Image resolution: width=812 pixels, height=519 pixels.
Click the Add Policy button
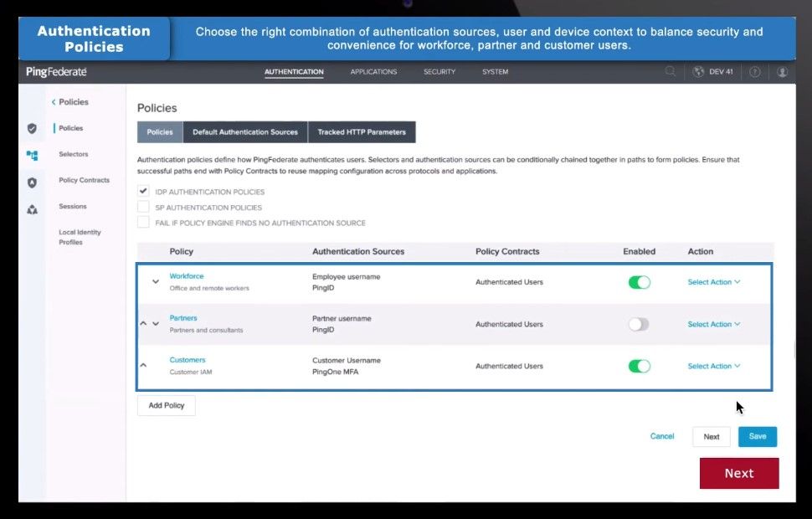tap(167, 405)
